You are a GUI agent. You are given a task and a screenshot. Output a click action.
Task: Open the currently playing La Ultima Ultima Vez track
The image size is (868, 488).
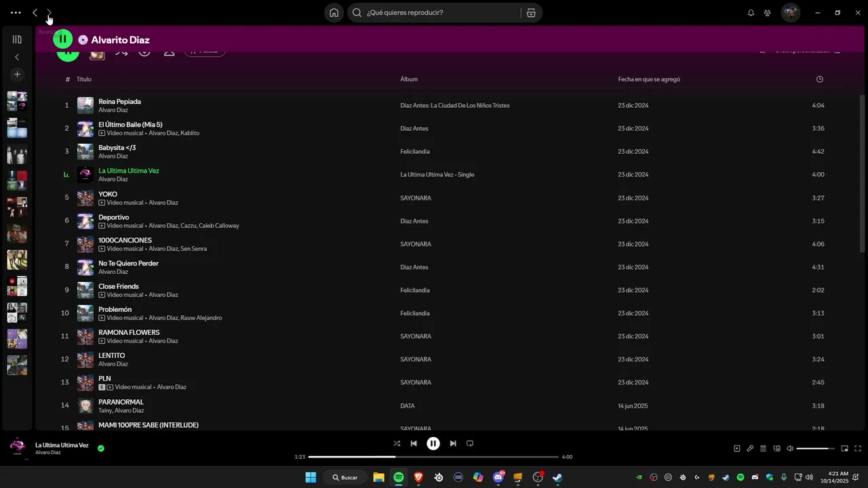(x=129, y=171)
